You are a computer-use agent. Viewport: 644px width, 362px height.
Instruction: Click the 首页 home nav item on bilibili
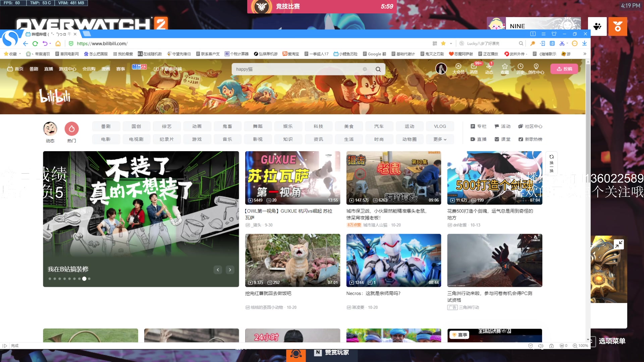pos(16,69)
